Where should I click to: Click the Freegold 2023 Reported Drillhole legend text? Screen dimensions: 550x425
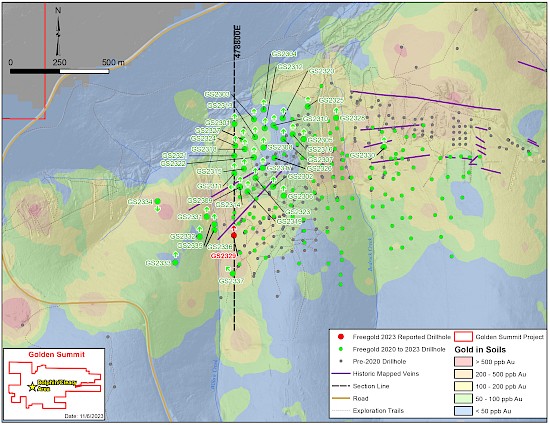(x=401, y=337)
